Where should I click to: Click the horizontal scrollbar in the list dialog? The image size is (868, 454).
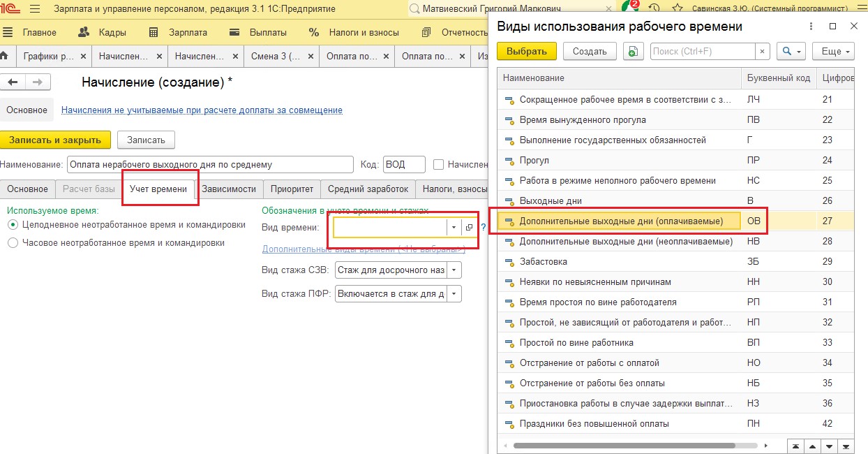click(x=624, y=445)
